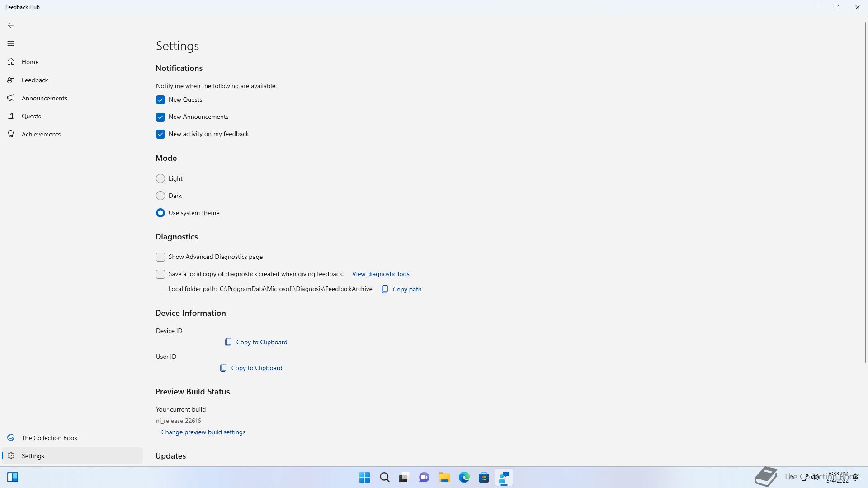This screenshot has height=488, width=868.
Task: Enable Show Advanced Diagnostics page
Action: click(x=160, y=257)
